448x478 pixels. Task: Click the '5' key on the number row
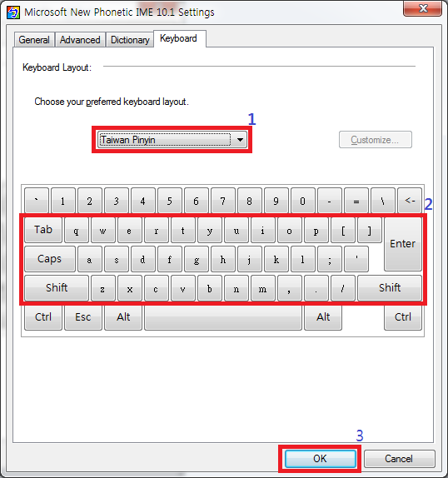(x=169, y=201)
